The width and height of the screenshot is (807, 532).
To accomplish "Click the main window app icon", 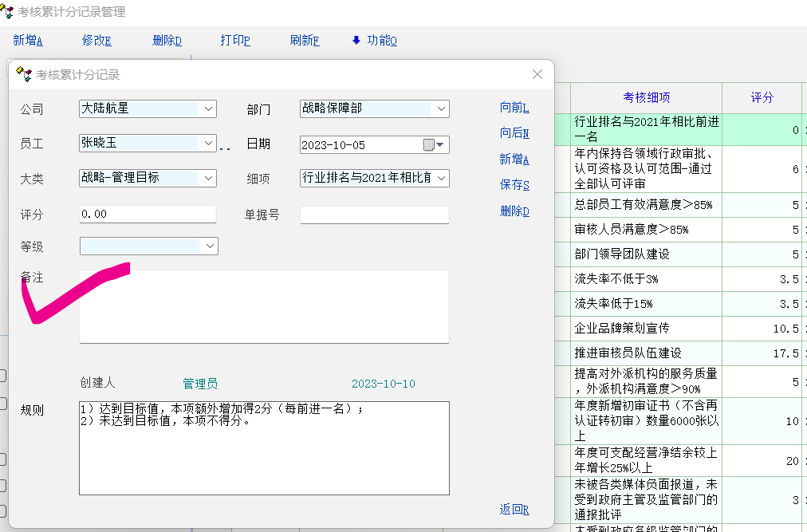I will [7, 12].
